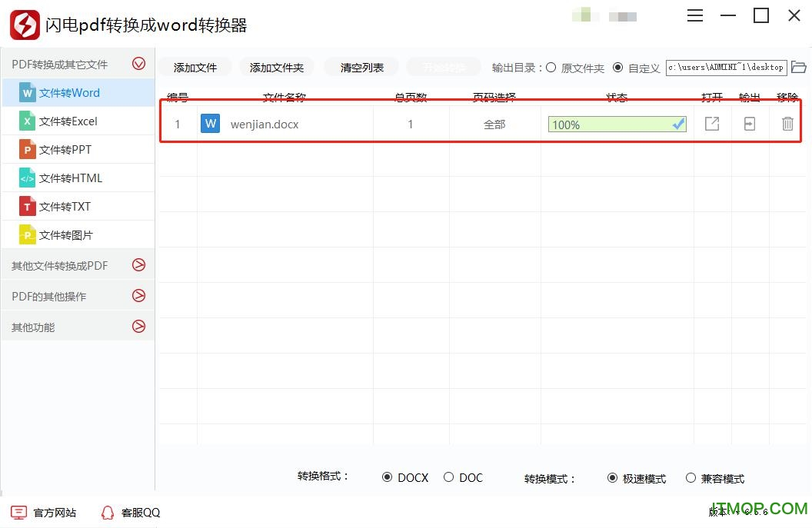This screenshot has height=528, width=812.
Task: Open output folder for wenjian.docx
Action: 749,124
